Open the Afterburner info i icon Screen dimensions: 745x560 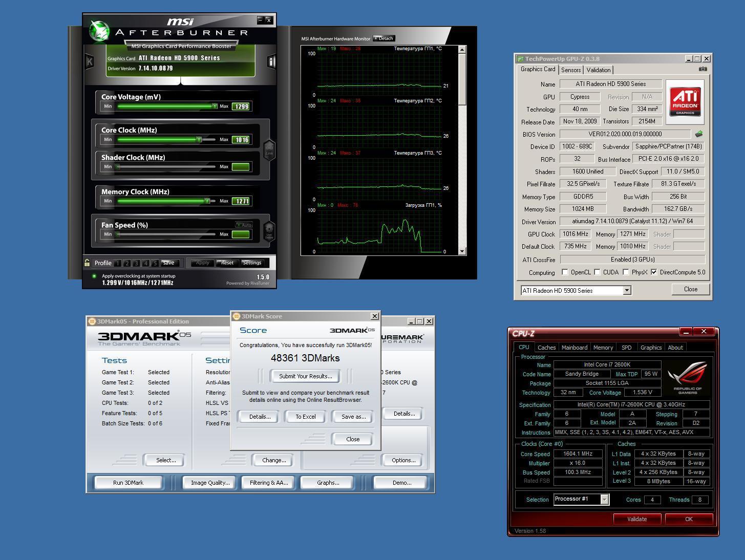pyautogui.click(x=271, y=61)
